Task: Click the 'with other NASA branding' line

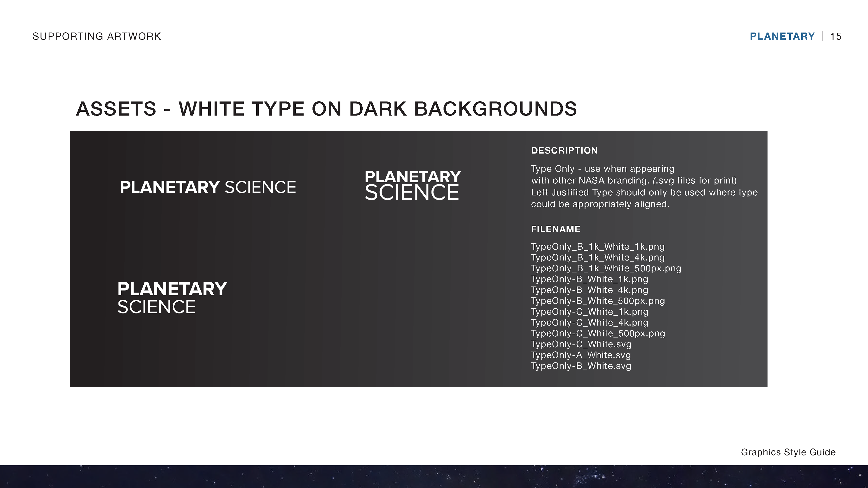Action: point(634,181)
